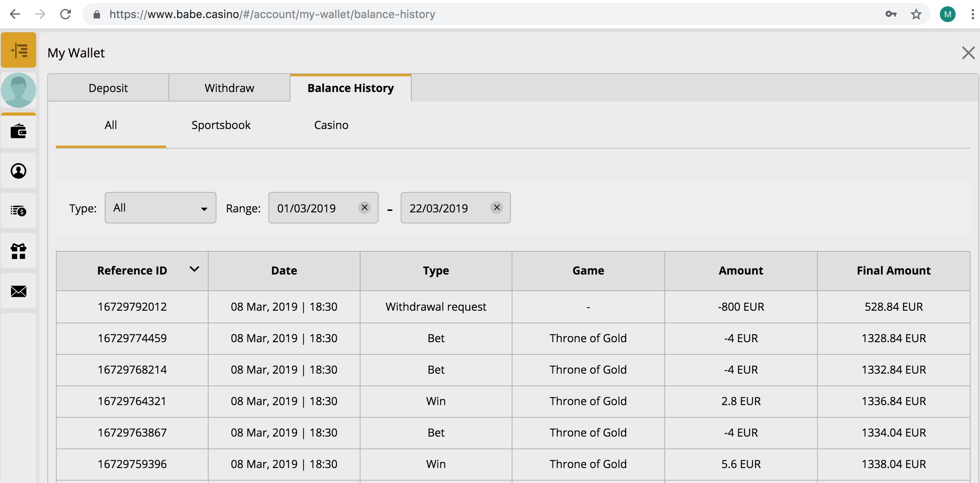Image resolution: width=980 pixels, height=483 pixels.
Task: Select the All sub-tab
Action: coord(111,125)
